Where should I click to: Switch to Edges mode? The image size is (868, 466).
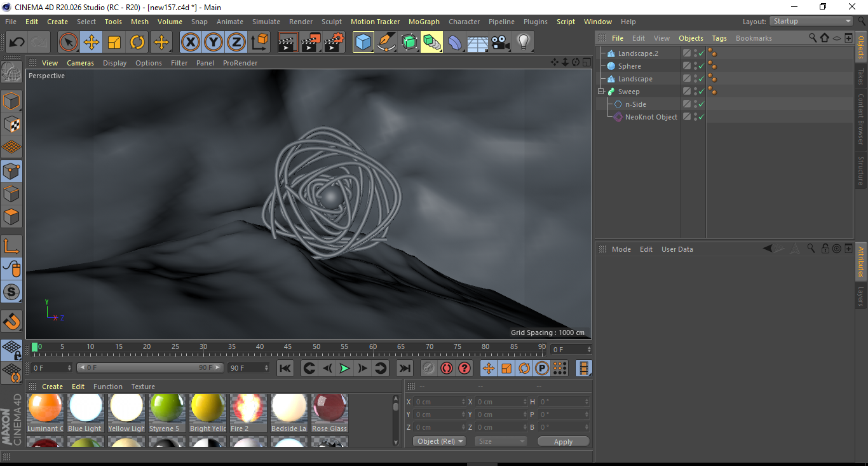(x=11, y=194)
